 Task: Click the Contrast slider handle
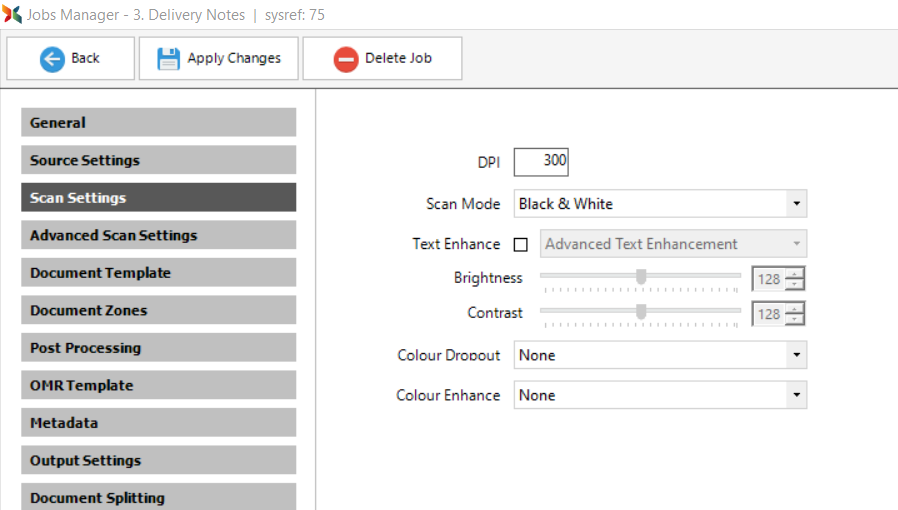[641, 311]
